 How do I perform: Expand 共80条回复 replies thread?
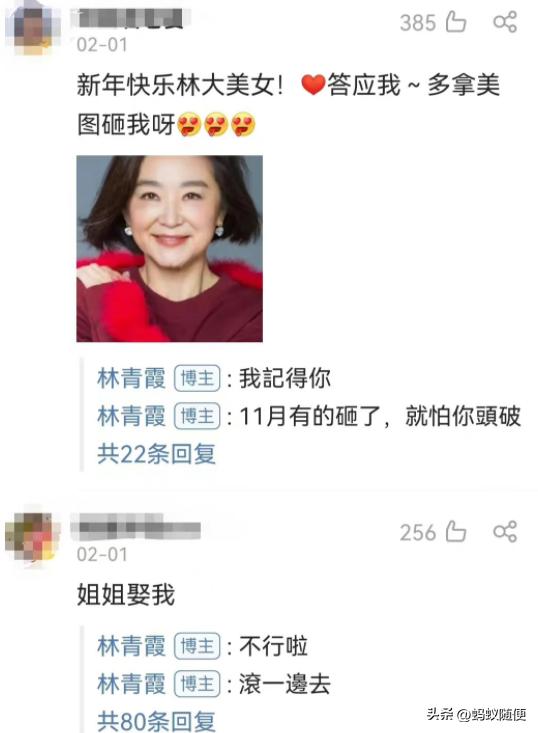(157, 721)
